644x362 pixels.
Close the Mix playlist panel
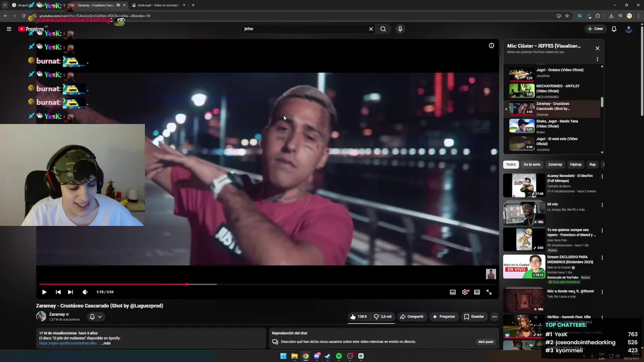pos(597,48)
